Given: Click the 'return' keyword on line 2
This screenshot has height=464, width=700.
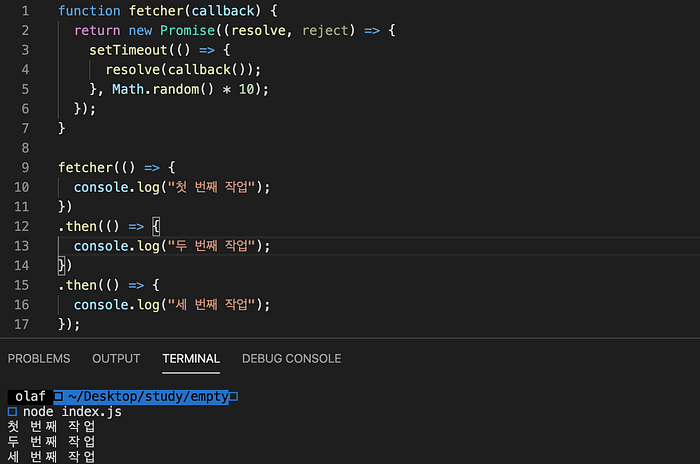Looking at the screenshot, I should tap(97, 30).
